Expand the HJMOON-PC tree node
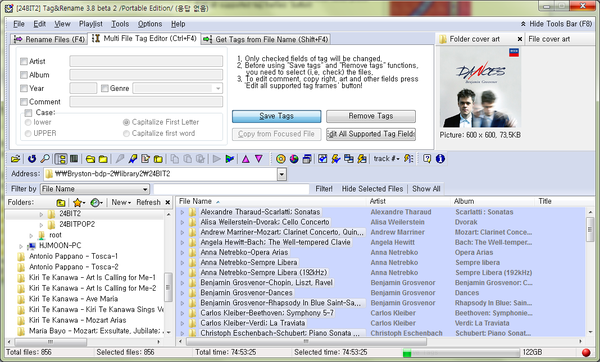Viewport: 600px width, 362px height. coord(21,246)
